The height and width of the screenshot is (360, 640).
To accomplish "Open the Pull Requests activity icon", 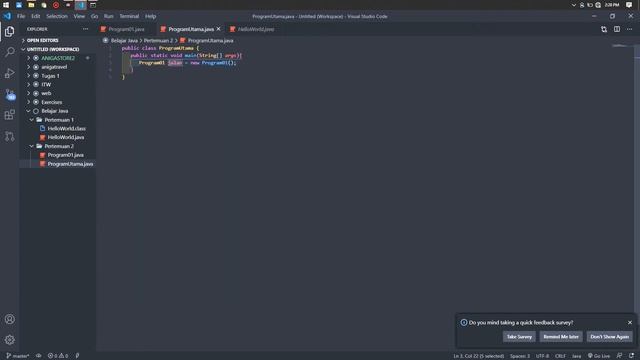I will [x=9, y=136].
